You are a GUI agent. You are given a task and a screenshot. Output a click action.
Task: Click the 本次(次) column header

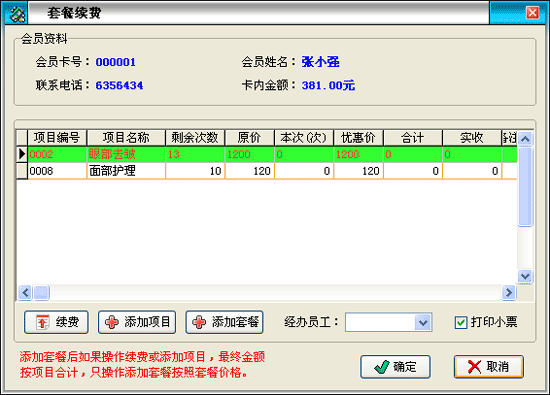304,138
